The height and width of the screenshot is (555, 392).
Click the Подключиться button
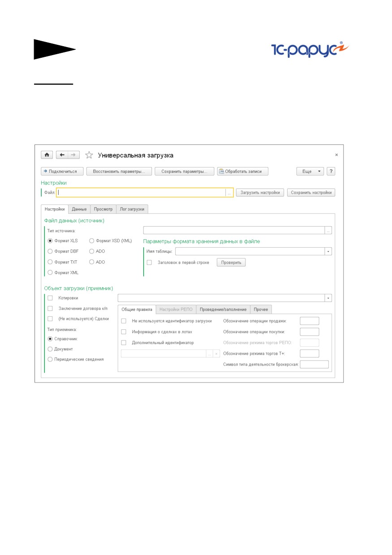(62, 171)
